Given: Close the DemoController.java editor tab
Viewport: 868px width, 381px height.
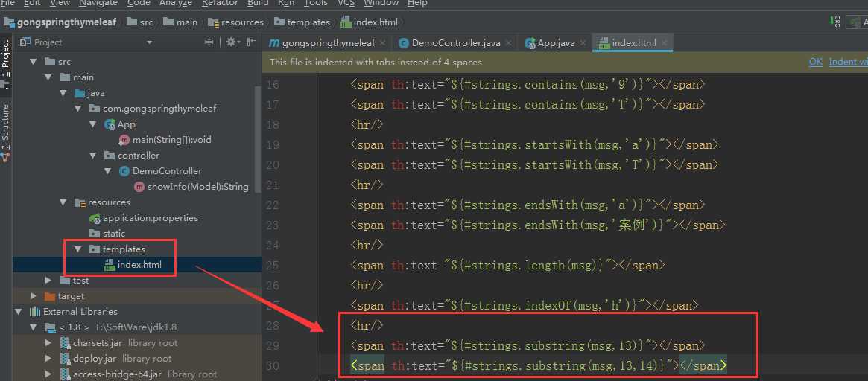Looking at the screenshot, I should (x=509, y=42).
